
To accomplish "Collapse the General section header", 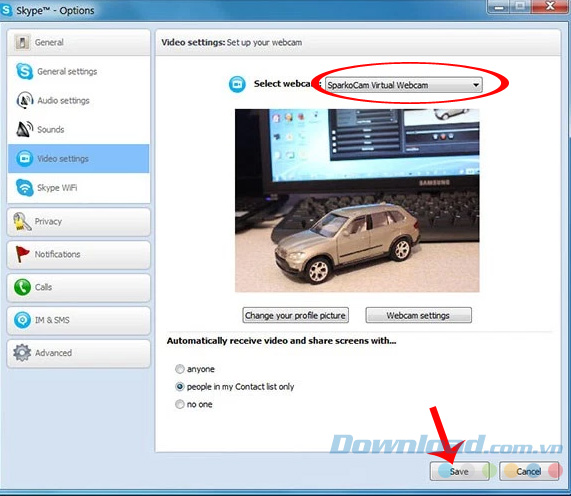I will (x=78, y=42).
